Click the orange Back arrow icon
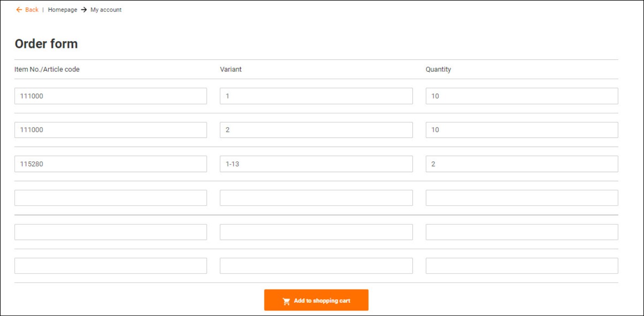This screenshot has width=644, height=316. (x=19, y=10)
